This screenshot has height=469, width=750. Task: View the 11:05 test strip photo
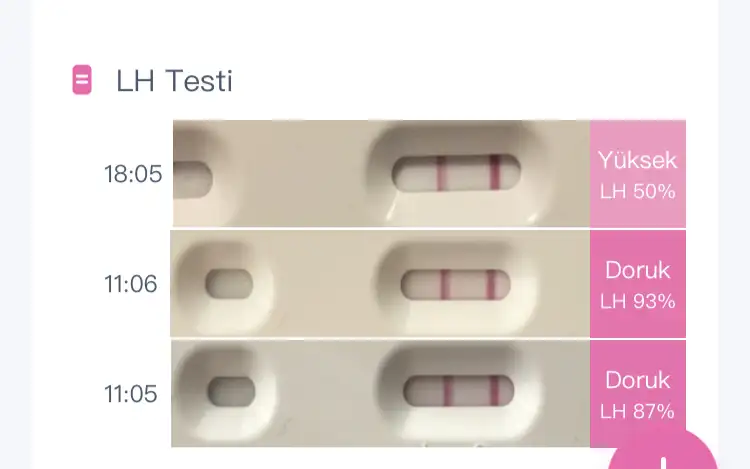point(380,393)
